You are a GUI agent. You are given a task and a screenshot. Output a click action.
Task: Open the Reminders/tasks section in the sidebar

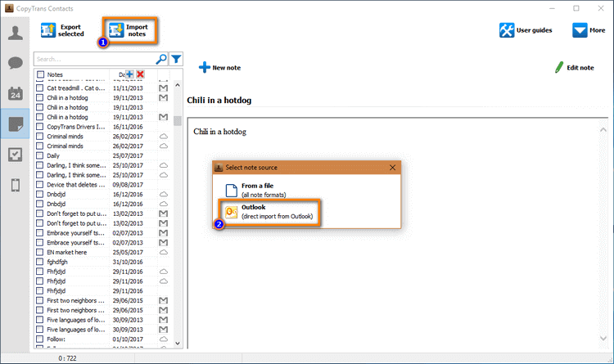click(x=16, y=155)
